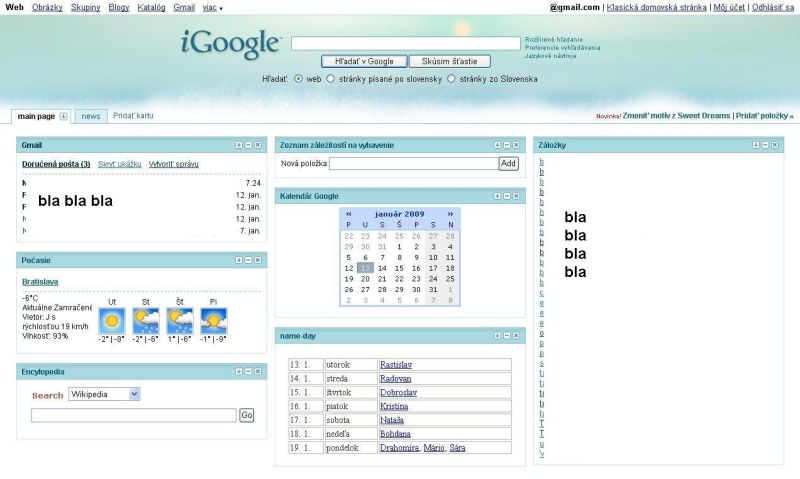Remove the Počasie weather gadget
800x479 pixels.
(x=258, y=259)
